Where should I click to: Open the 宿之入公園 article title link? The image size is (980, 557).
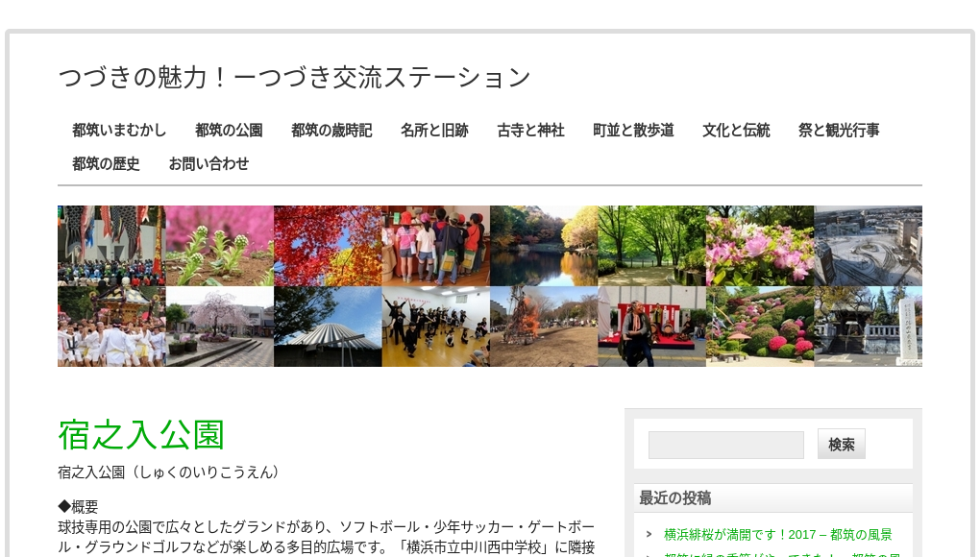click(140, 435)
